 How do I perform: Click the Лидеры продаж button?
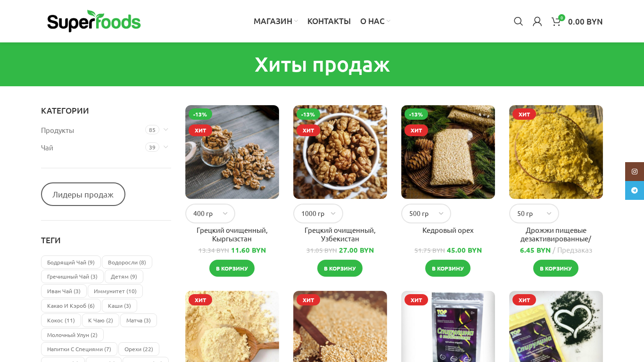click(83, 194)
